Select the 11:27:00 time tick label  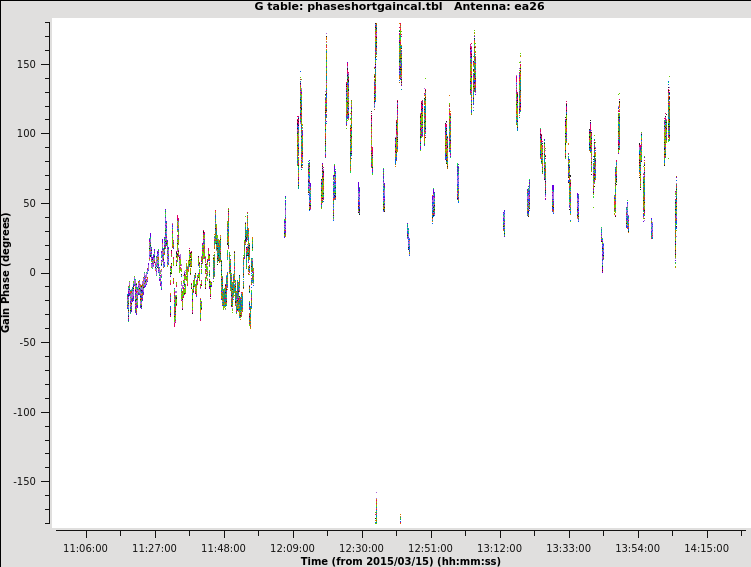pos(154,548)
